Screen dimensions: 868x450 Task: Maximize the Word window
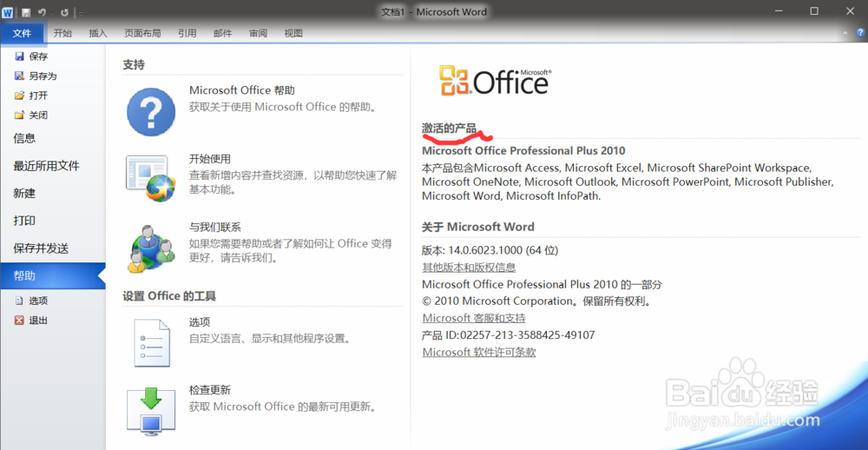click(x=814, y=11)
